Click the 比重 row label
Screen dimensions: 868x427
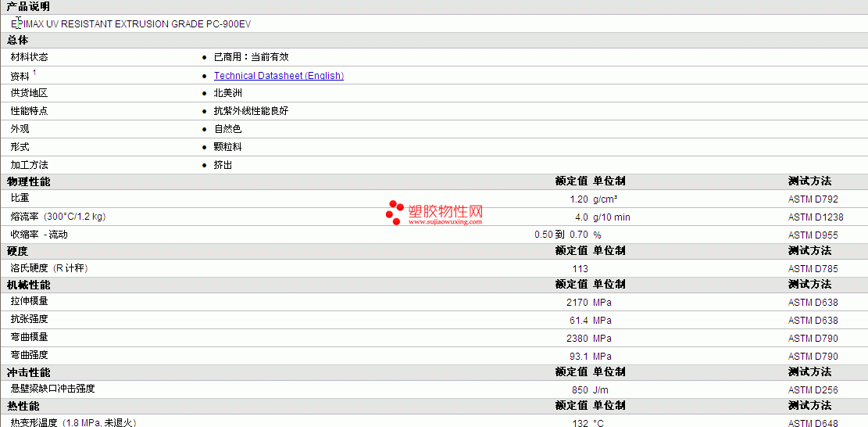(20, 199)
